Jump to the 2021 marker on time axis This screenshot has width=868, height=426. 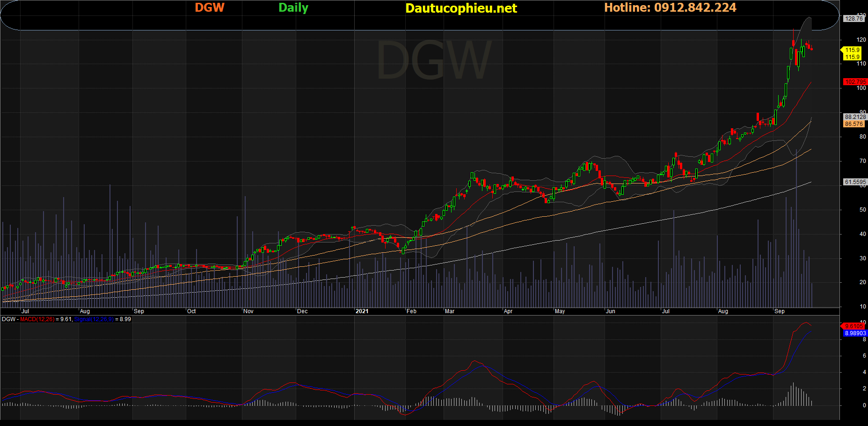click(x=362, y=311)
